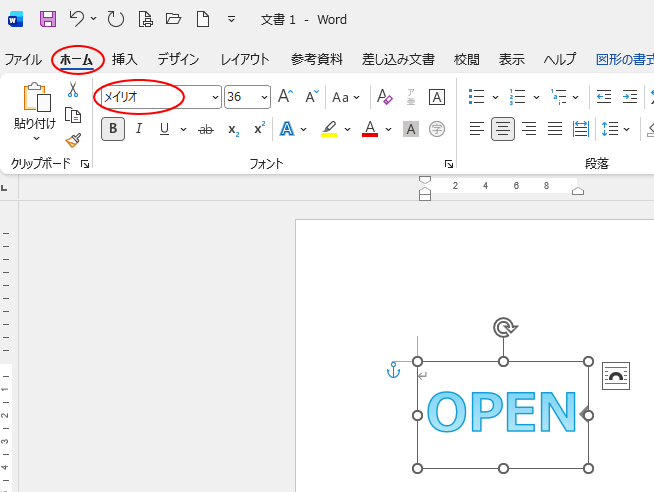Open the ヘルプ tab
654x492 pixels.
click(x=560, y=60)
